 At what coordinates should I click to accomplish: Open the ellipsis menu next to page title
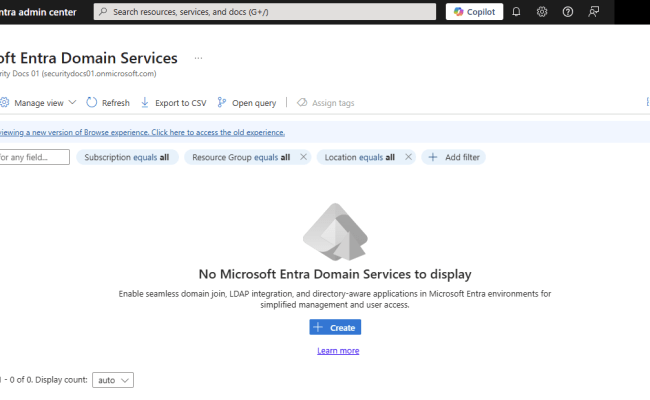(198, 58)
